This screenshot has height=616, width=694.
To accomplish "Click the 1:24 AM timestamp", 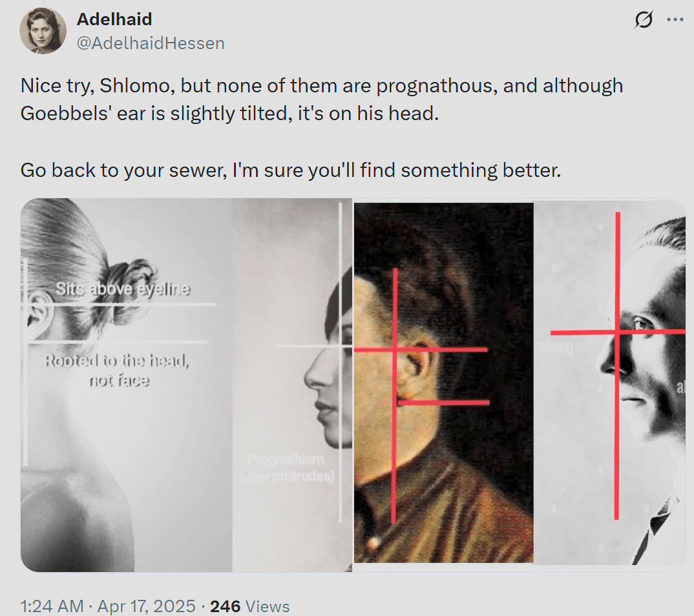I will [52, 606].
